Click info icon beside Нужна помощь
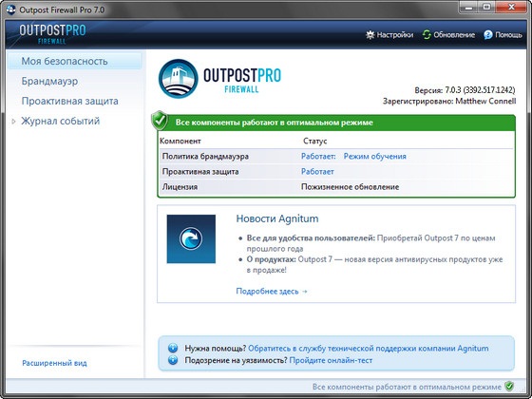 pos(173,348)
